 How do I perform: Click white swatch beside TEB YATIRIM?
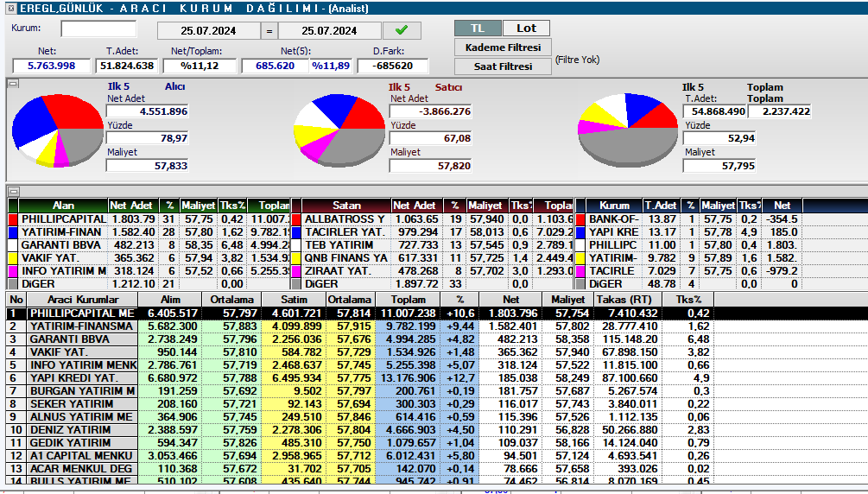(x=296, y=244)
